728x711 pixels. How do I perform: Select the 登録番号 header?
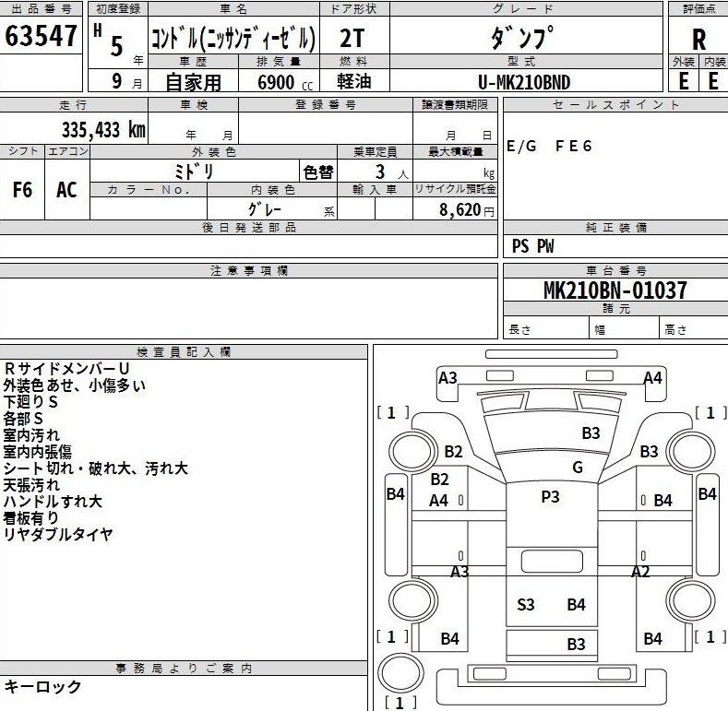pyautogui.click(x=326, y=104)
